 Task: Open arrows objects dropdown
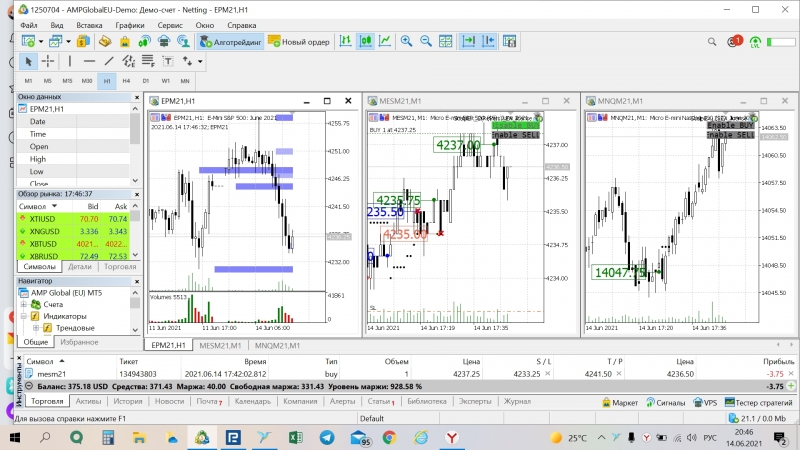pyautogui.click(x=200, y=62)
